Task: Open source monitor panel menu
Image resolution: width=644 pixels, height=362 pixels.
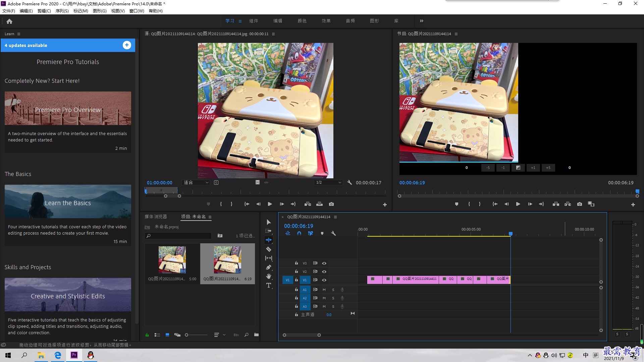Action: click(273, 34)
